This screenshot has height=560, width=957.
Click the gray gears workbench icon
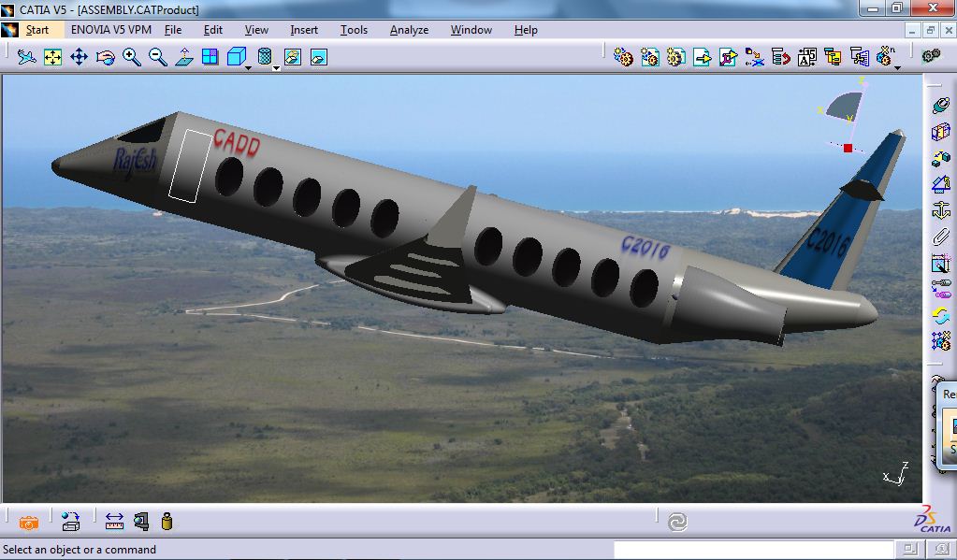[932, 56]
